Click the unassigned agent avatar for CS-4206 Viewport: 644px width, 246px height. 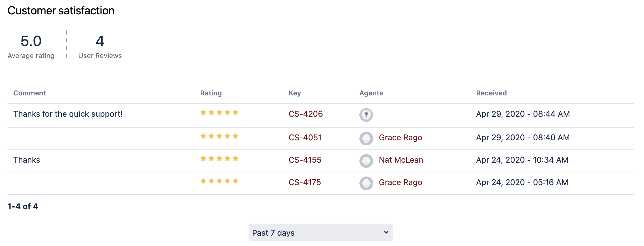pyautogui.click(x=366, y=115)
